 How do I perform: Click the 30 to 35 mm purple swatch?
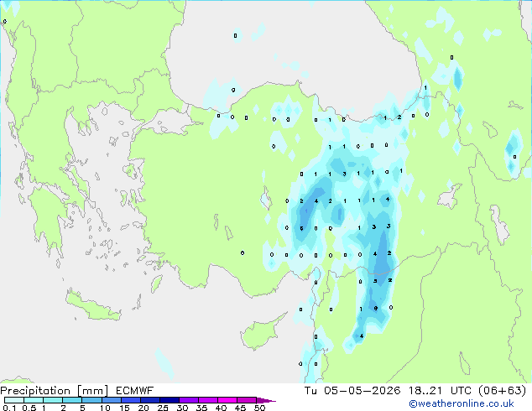pos(189,400)
